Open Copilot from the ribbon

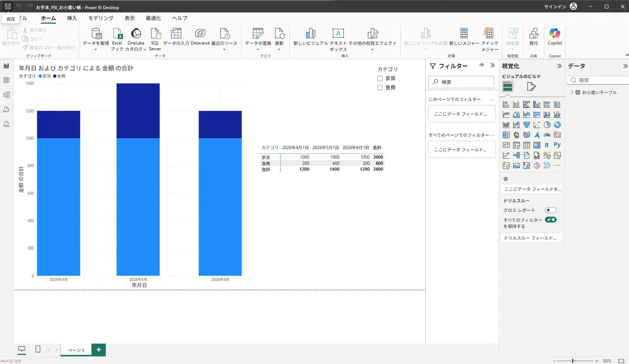554,37
